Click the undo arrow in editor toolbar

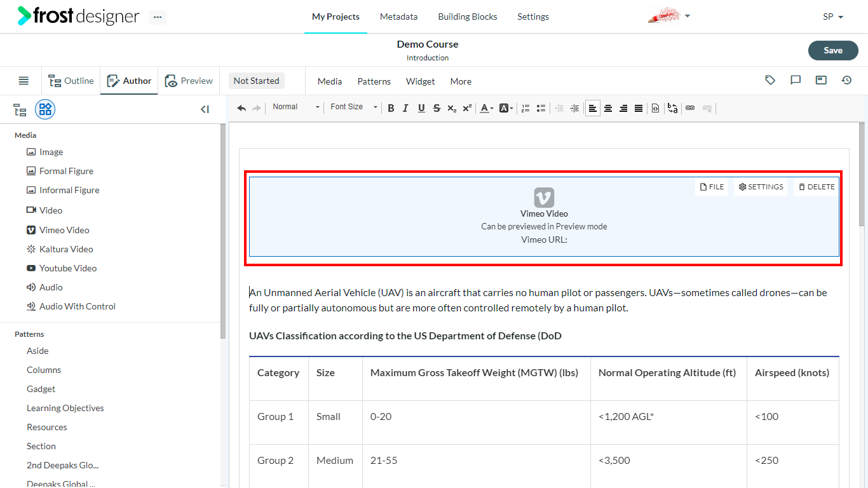(241, 108)
